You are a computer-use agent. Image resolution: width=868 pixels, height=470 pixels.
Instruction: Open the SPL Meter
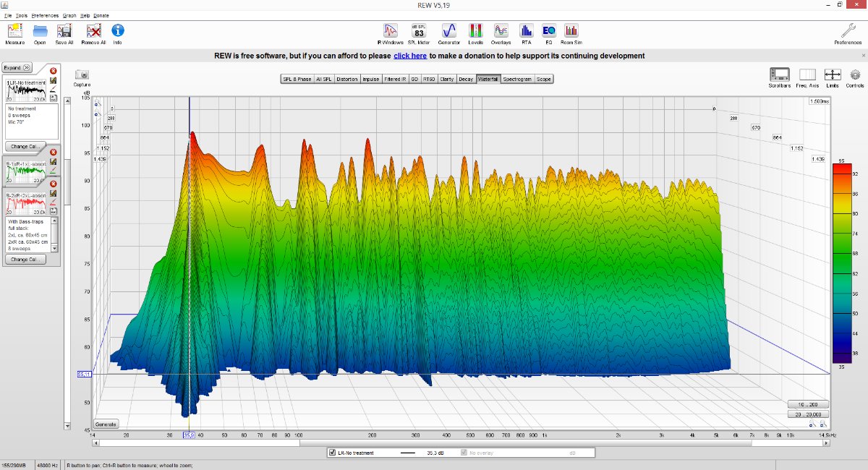click(x=419, y=31)
